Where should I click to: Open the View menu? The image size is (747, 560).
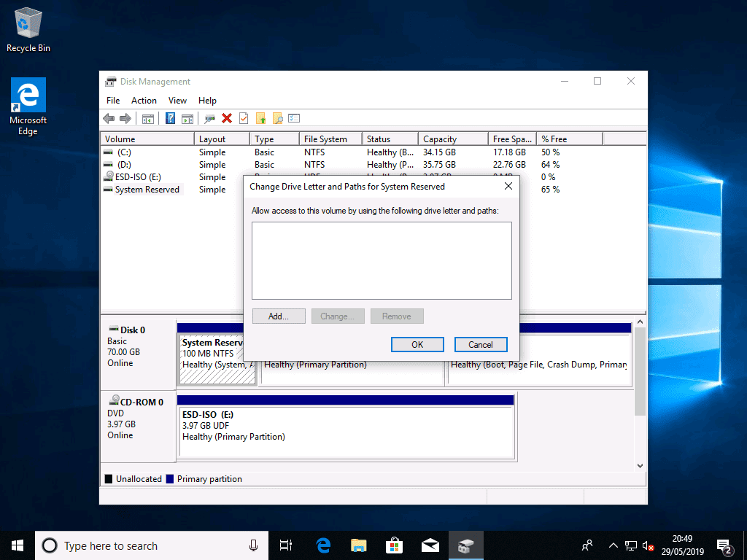click(x=177, y=101)
